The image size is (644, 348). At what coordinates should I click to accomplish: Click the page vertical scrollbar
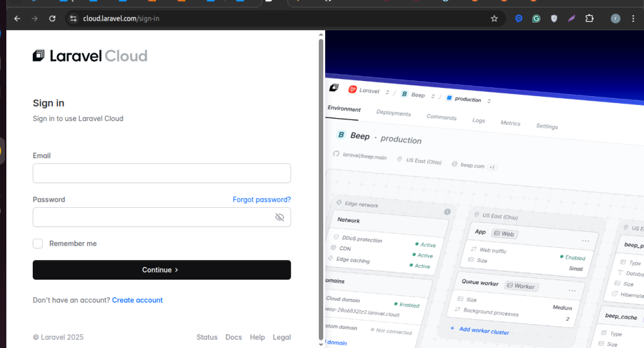[321, 189]
